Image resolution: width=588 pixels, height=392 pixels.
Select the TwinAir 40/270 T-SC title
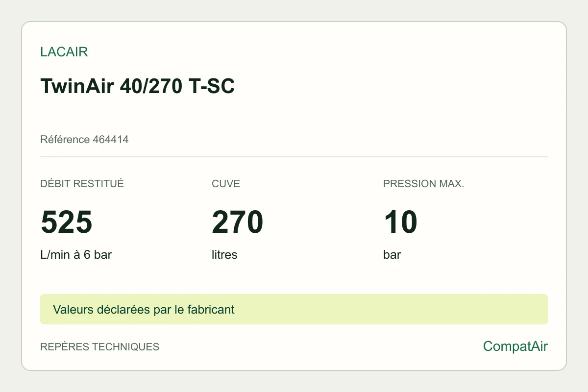(138, 86)
